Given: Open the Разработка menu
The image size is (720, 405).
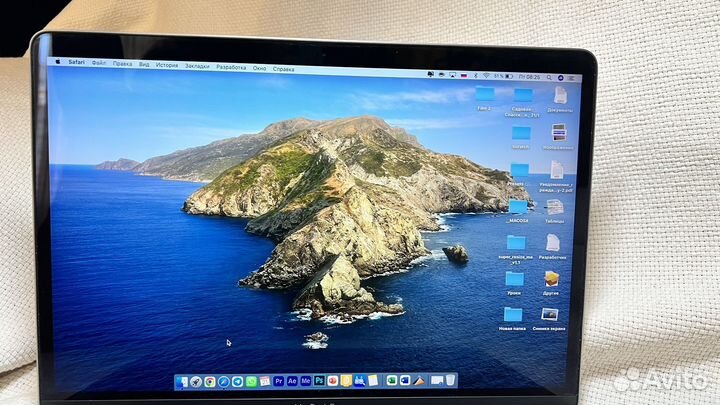Looking at the screenshot, I should [231, 67].
